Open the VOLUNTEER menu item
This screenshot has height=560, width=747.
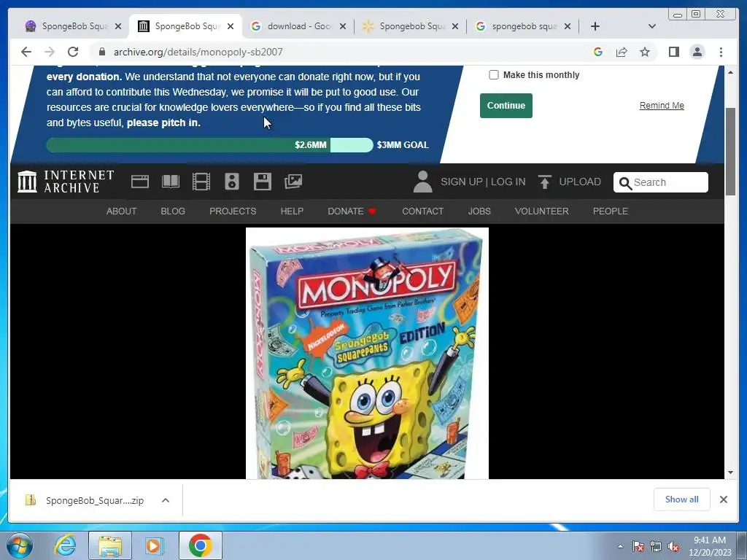click(542, 211)
